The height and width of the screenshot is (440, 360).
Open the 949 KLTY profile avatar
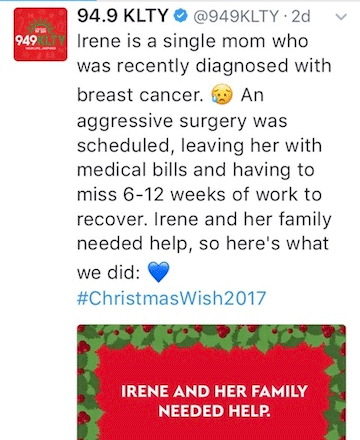(40, 35)
